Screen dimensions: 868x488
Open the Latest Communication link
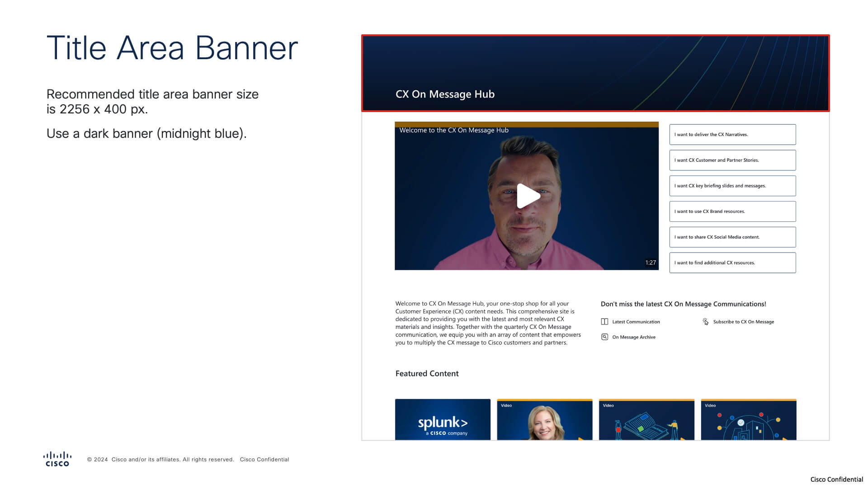[636, 322]
